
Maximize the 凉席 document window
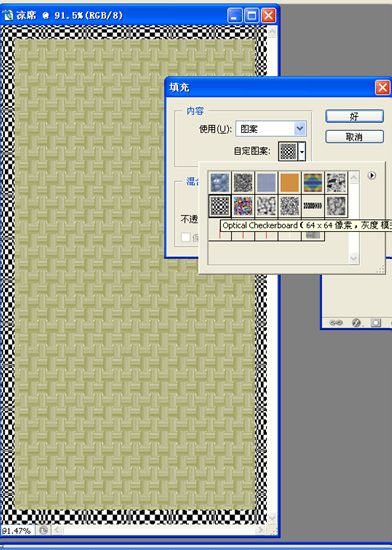pyautogui.click(x=251, y=16)
